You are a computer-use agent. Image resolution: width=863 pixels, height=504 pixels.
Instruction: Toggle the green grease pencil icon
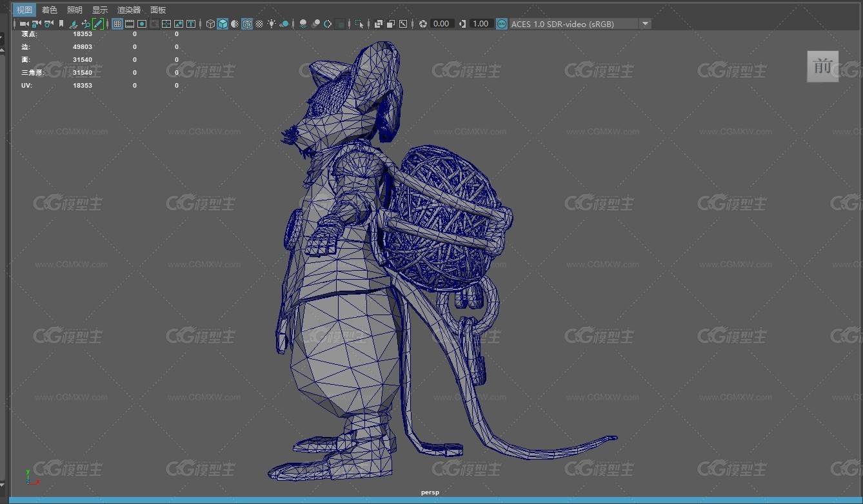point(98,24)
